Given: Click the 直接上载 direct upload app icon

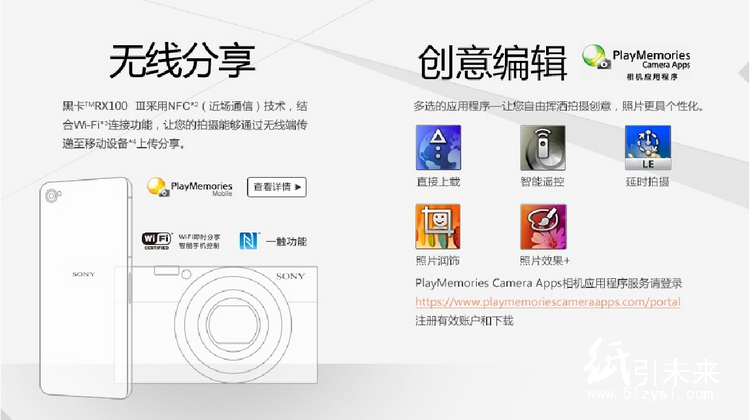Looking at the screenshot, I should (437, 147).
